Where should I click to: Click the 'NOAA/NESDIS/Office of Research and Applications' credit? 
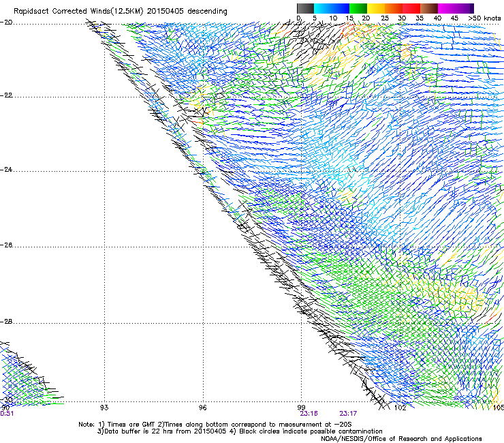click(x=401, y=439)
